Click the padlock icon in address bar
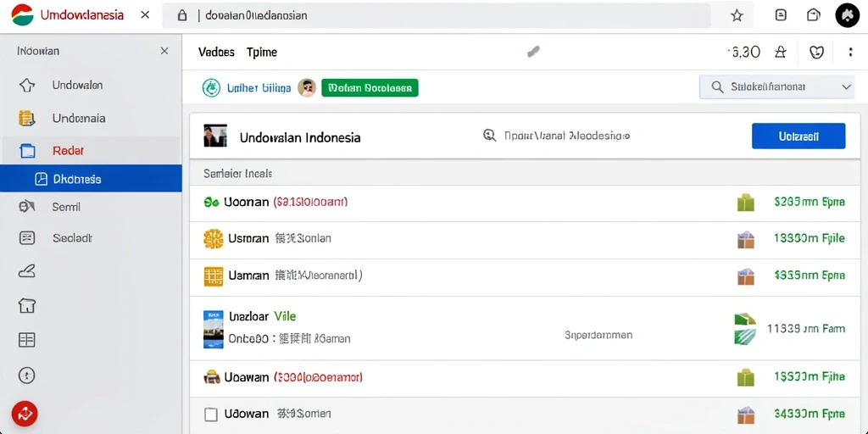The image size is (868, 434). coord(181,15)
